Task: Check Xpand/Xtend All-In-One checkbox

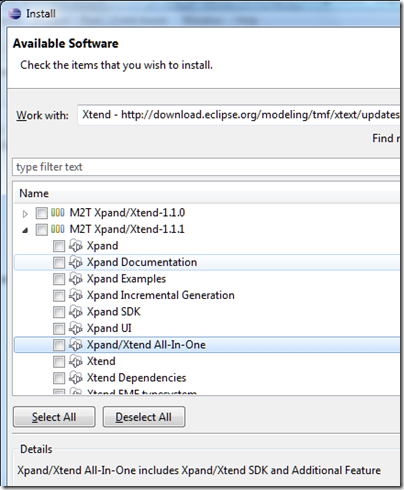Action: 59,345
